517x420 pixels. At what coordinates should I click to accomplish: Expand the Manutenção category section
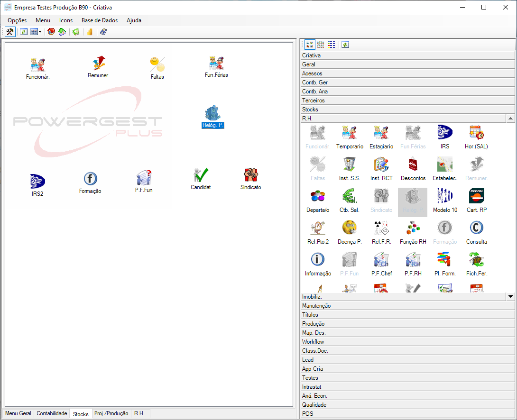[x=407, y=306]
